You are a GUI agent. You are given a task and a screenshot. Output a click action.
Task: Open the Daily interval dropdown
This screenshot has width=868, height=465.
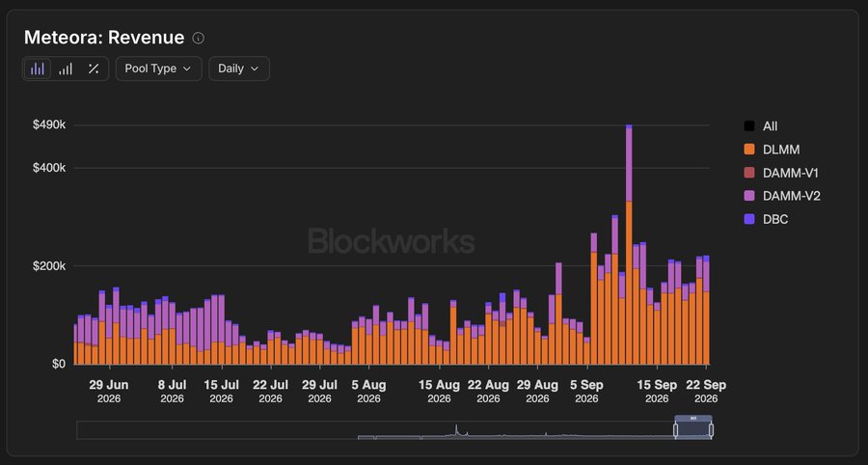coord(238,68)
